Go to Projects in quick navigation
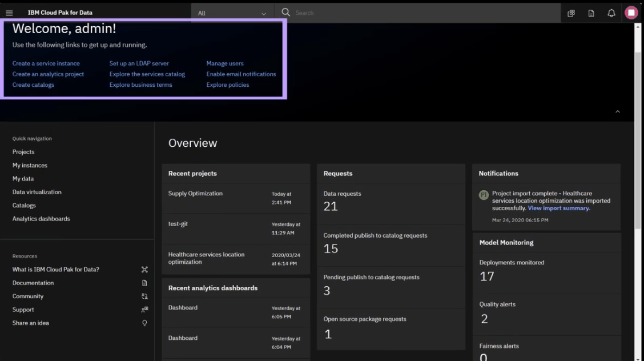 (23, 152)
